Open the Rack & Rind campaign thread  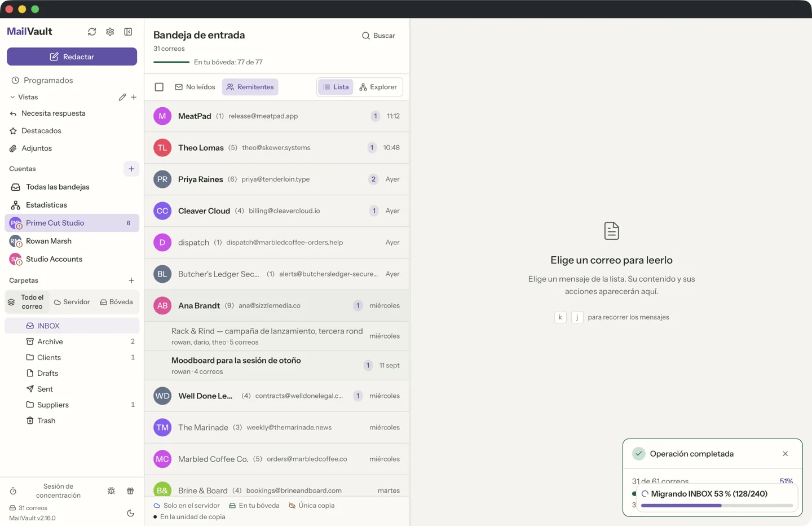pyautogui.click(x=277, y=336)
